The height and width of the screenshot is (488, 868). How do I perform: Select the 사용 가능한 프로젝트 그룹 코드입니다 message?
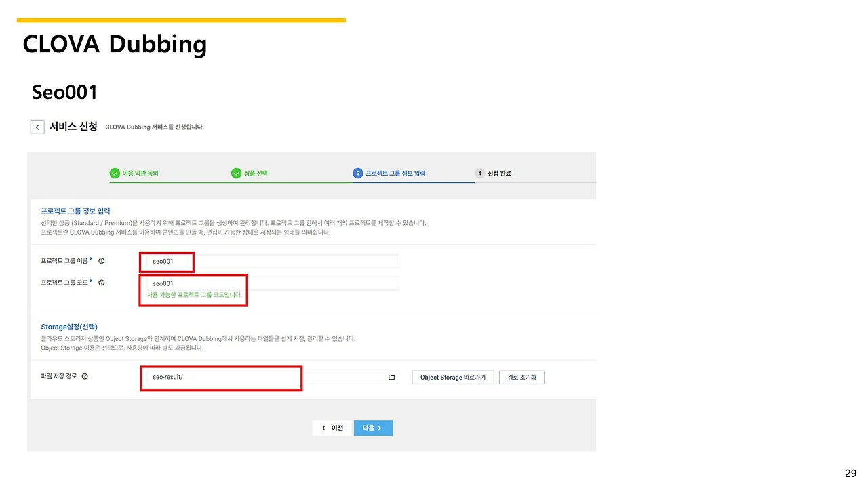pyautogui.click(x=195, y=296)
